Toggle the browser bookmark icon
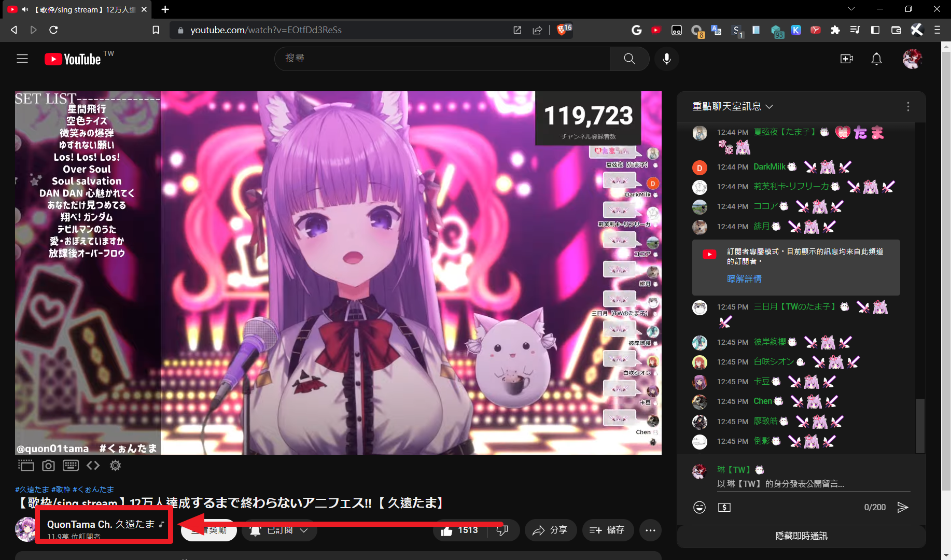This screenshot has height=560, width=951. [156, 30]
